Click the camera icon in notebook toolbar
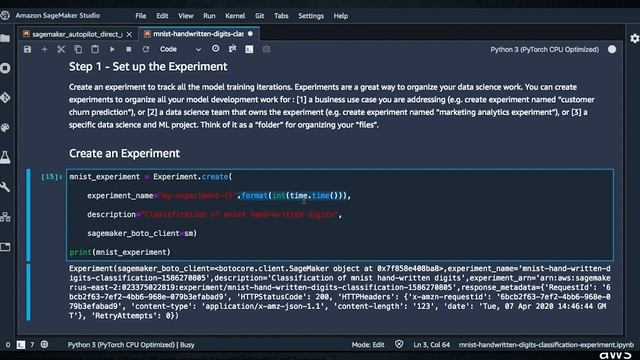Viewport: 640px width, 360px height. point(266,49)
